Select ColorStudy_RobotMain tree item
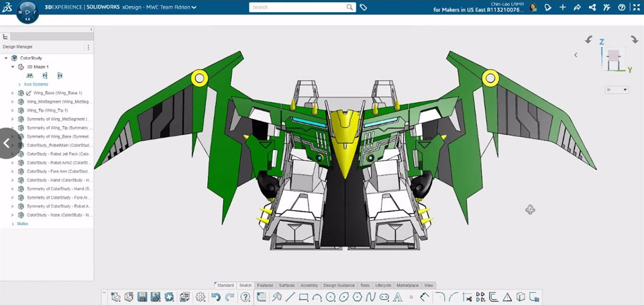 pos(60,145)
